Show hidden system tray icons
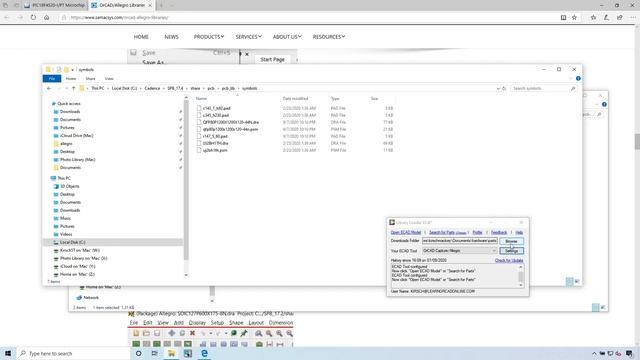The height and width of the screenshot is (360, 640). (x=594, y=353)
